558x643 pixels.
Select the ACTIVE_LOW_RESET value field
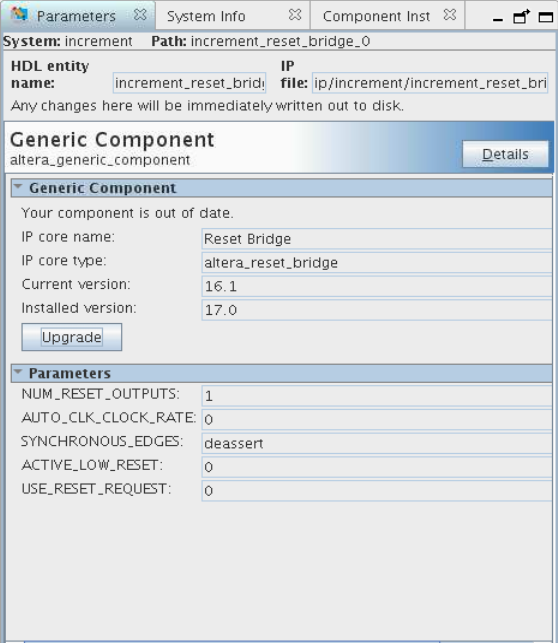pos(376,467)
